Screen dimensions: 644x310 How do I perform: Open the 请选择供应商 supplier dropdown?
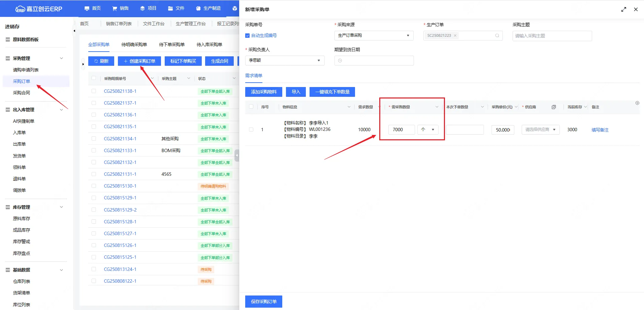click(540, 130)
